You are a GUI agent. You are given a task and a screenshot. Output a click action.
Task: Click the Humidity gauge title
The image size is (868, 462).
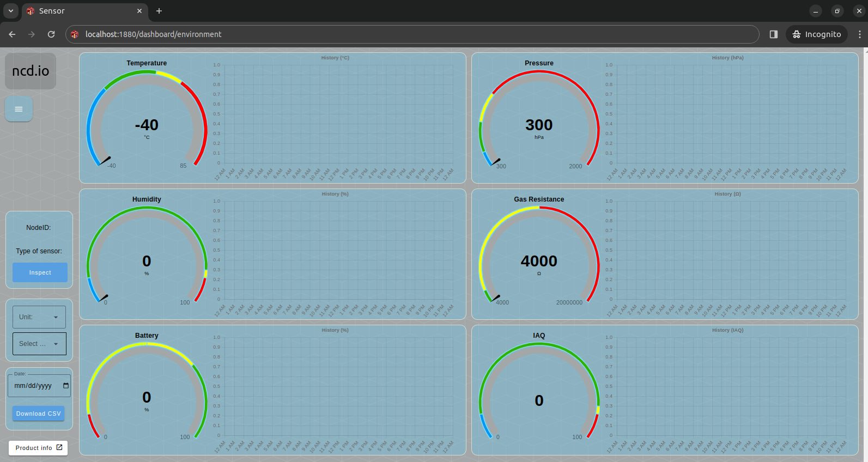[147, 199]
